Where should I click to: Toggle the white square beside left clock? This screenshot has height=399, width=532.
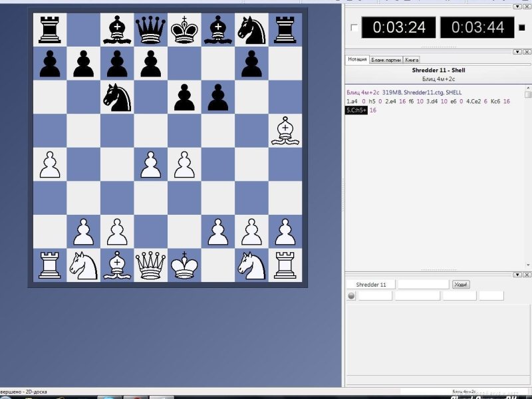tap(353, 27)
